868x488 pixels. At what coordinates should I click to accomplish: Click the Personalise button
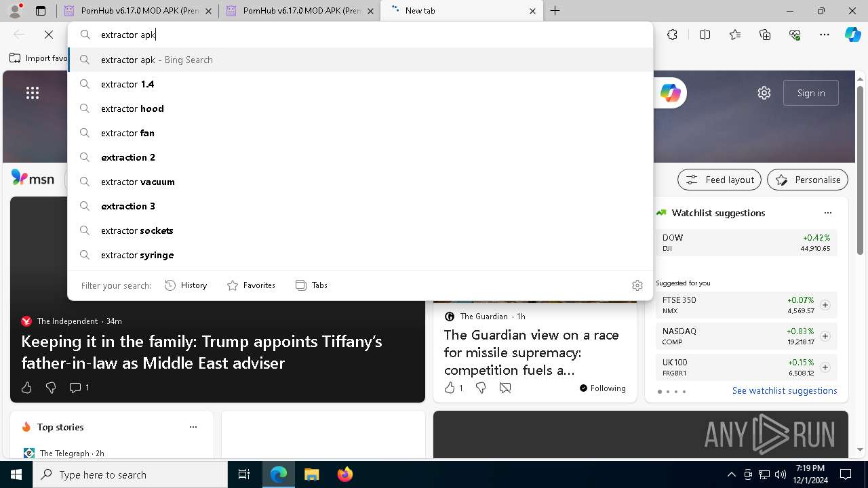pyautogui.click(x=808, y=180)
